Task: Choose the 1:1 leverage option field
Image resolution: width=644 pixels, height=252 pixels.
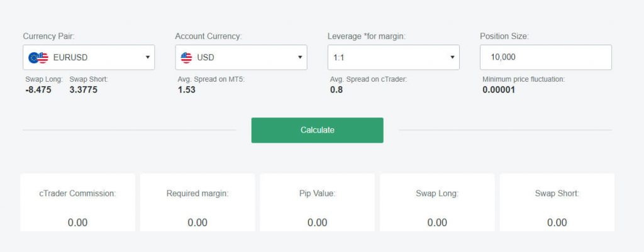Action: (394, 57)
